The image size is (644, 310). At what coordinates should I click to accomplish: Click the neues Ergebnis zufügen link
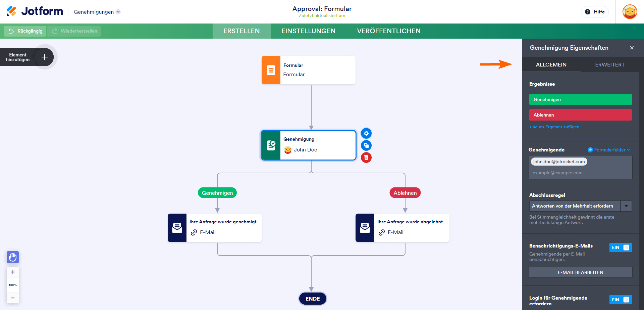point(554,127)
